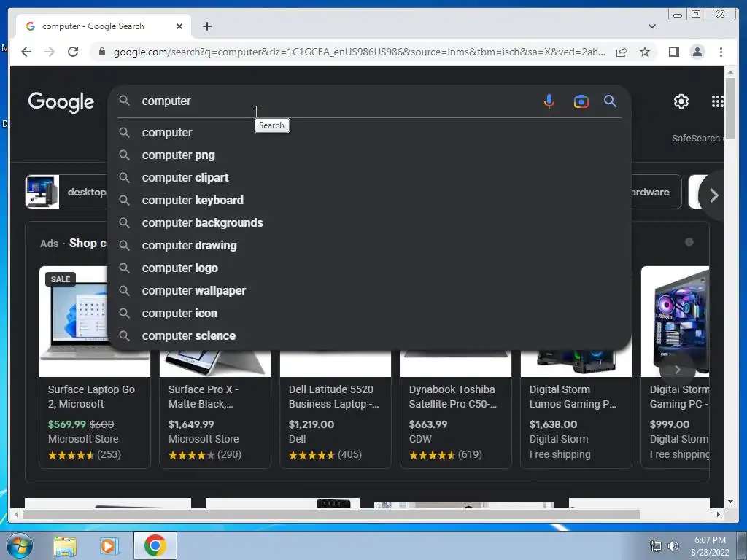
Task: Launch Windows Media Player from taskbar
Action: [x=109, y=545]
